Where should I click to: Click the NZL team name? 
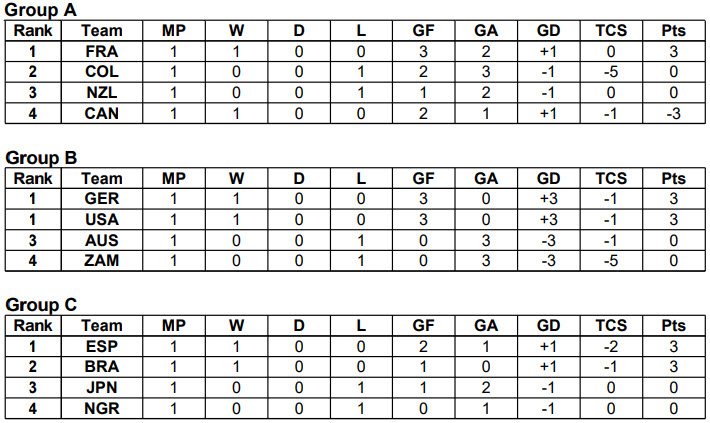102,92
